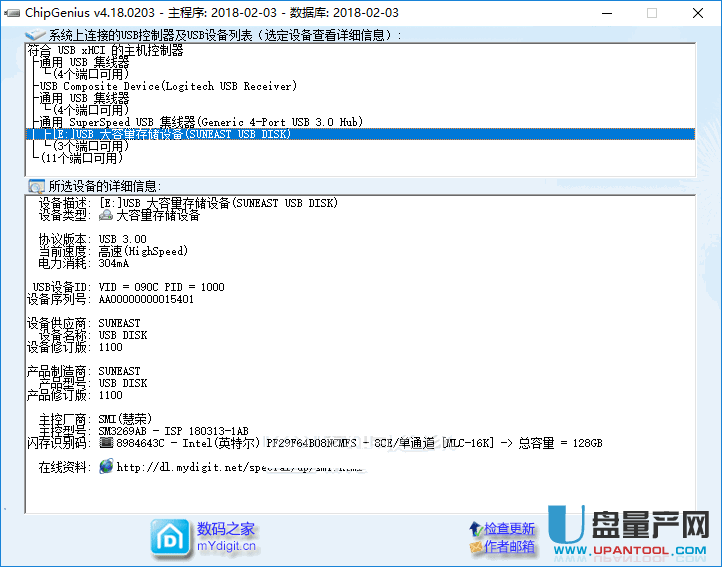Click the envelope icon beside 作者邮箱
The image size is (722, 567).
(474, 547)
